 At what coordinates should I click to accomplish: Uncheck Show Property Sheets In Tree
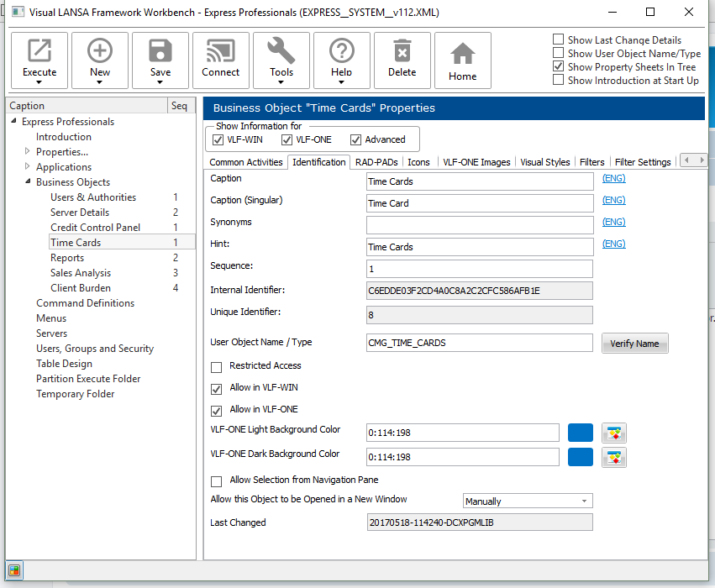pos(558,66)
